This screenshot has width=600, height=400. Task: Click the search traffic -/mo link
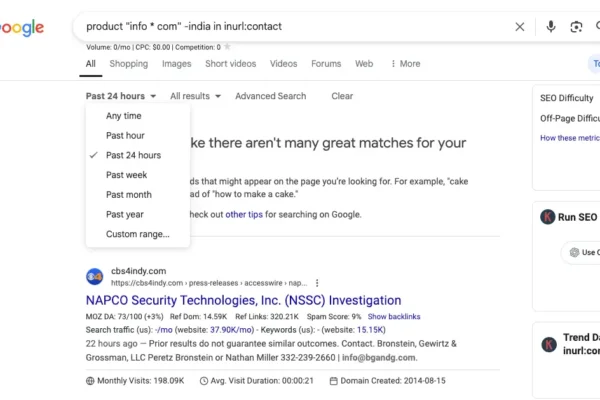point(164,330)
